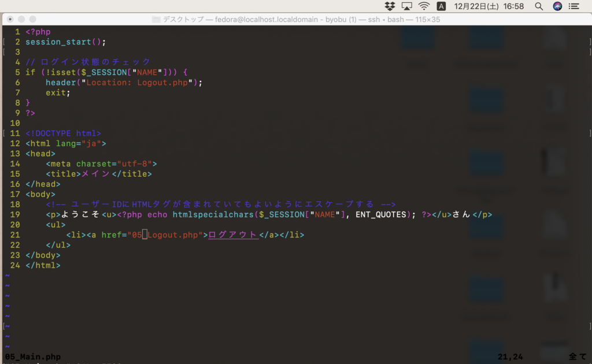Image resolution: width=592 pixels, height=364 pixels.
Task: Click the HTML comment on line 18
Action: (221, 204)
